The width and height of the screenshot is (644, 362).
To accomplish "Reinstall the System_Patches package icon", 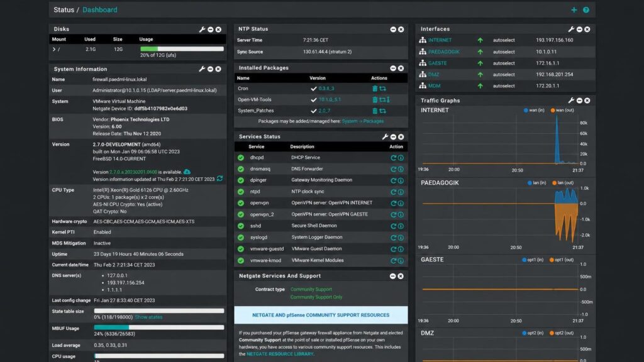I will coord(383,111).
